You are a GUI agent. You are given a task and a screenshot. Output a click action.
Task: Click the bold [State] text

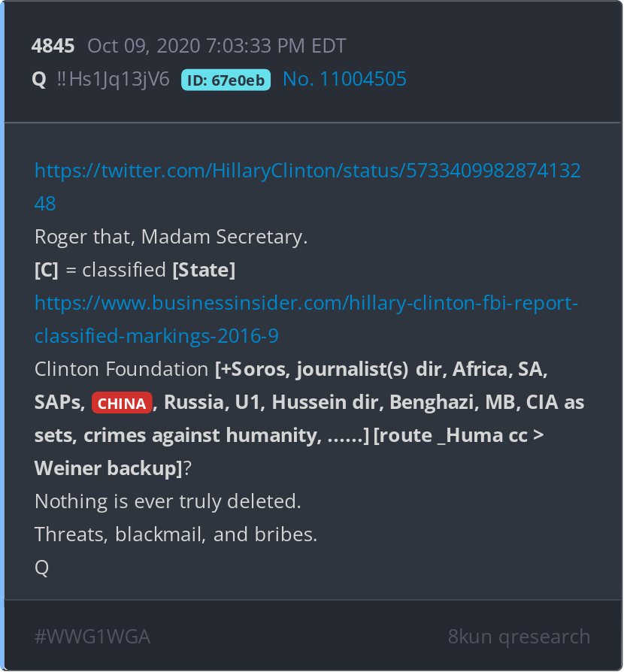(x=204, y=270)
